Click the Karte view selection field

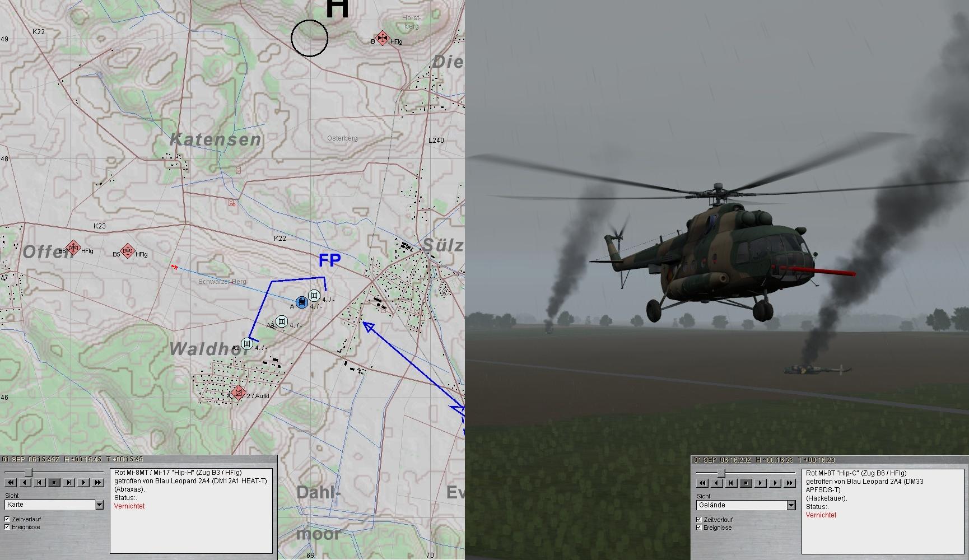[x=49, y=505]
